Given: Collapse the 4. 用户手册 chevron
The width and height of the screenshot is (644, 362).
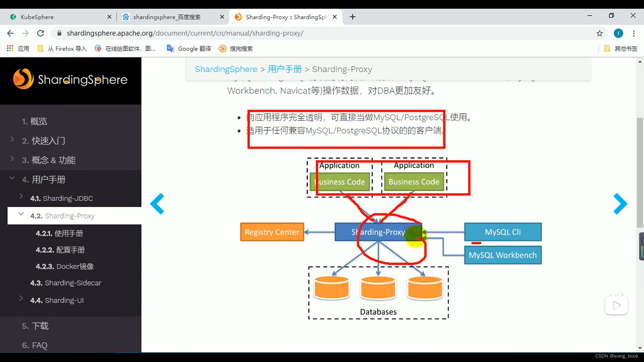Looking at the screenshot, I should pos(12,178).
